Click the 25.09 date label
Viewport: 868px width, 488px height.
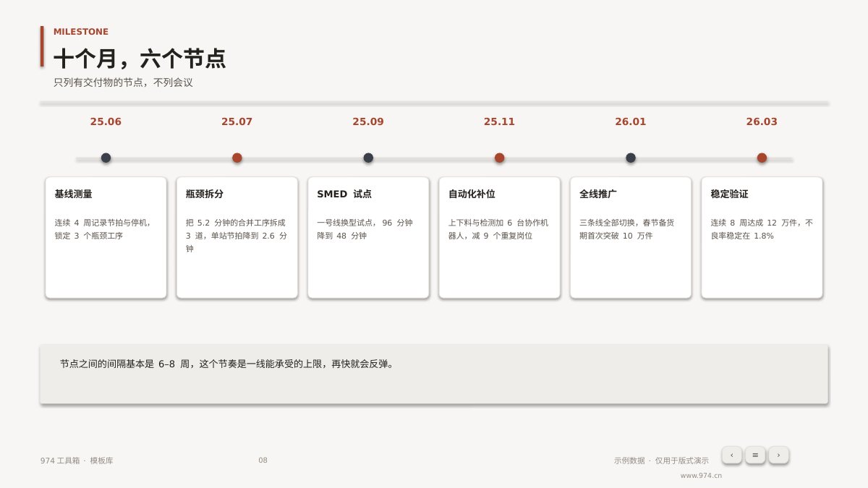[x=368, y=121]
